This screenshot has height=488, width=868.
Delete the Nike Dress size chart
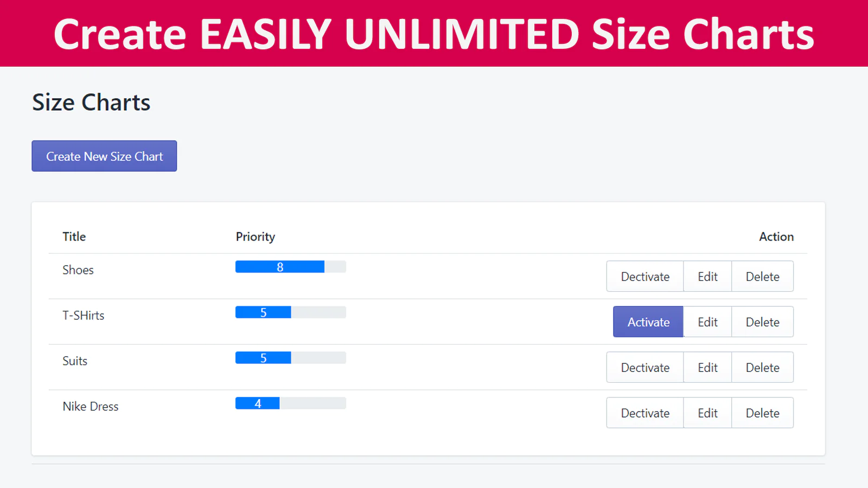(x=762, y=413)
